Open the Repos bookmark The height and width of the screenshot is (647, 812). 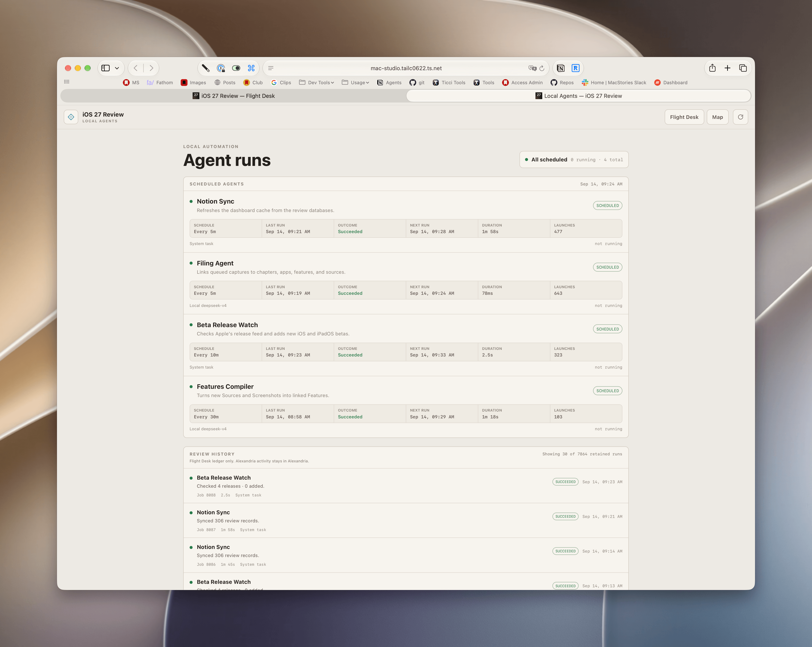click(x=562, y=83)
